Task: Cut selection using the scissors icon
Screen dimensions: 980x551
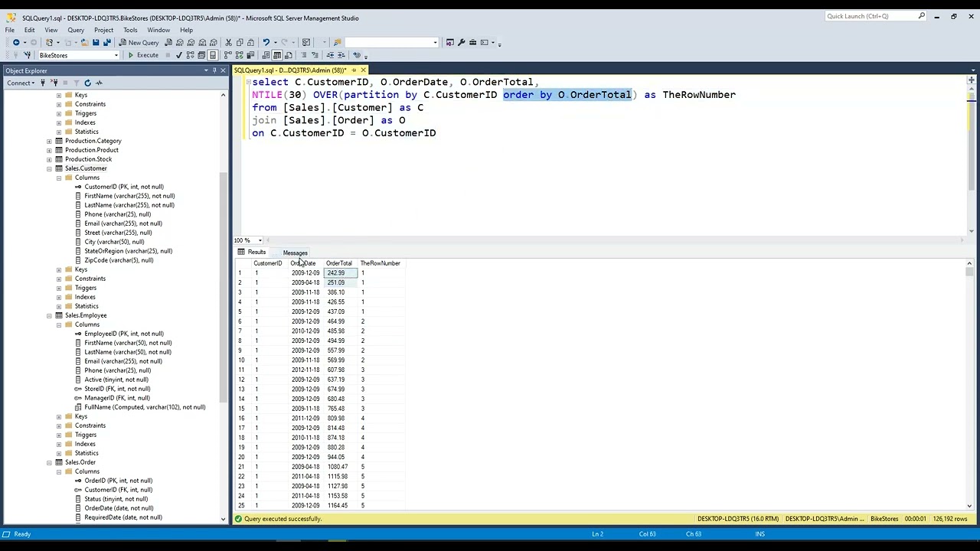Action: (x=228, y=42)
